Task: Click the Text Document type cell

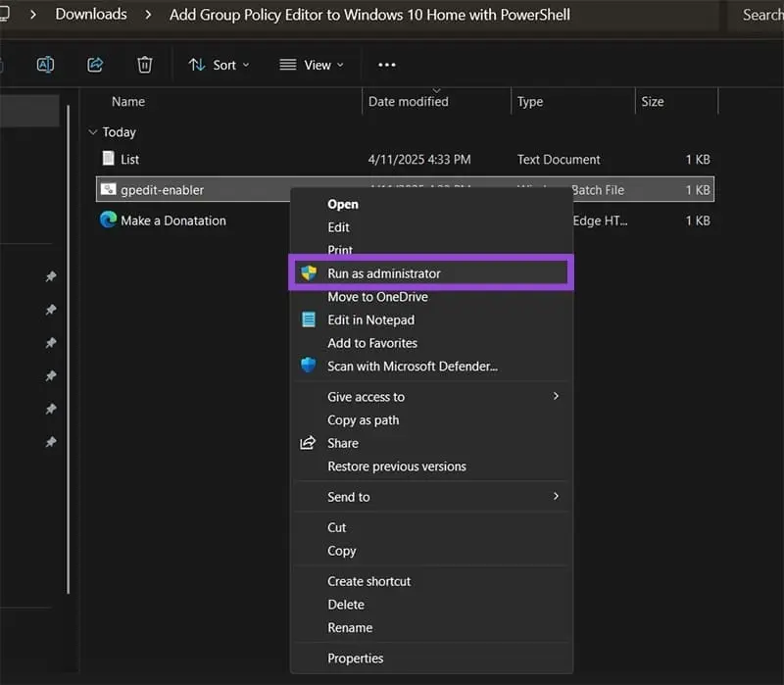Action: pyautogui.click(x=559, y=160)
